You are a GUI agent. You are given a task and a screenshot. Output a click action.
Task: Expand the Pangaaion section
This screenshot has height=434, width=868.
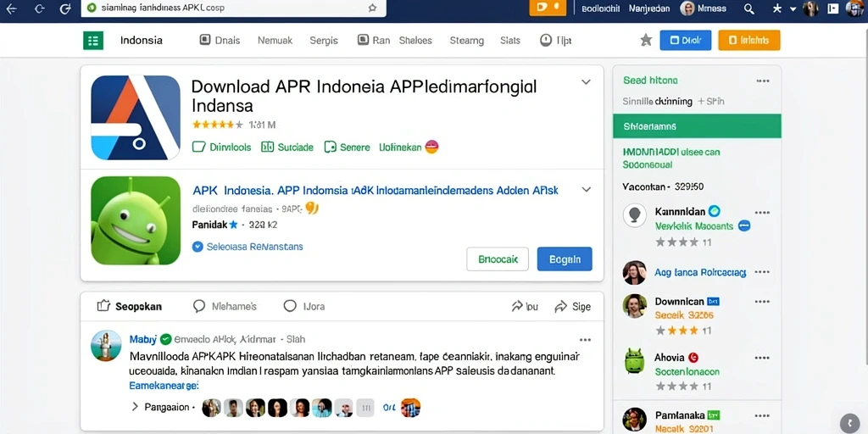pyautogui.click(x=162, y=407)
